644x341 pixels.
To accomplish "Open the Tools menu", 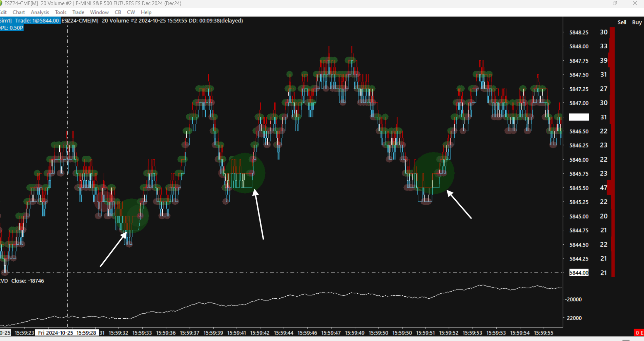I will [x=61, y=12].
